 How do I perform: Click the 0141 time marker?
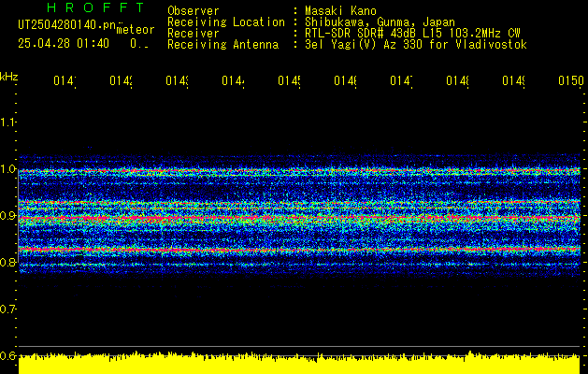(x=65, y=80)
